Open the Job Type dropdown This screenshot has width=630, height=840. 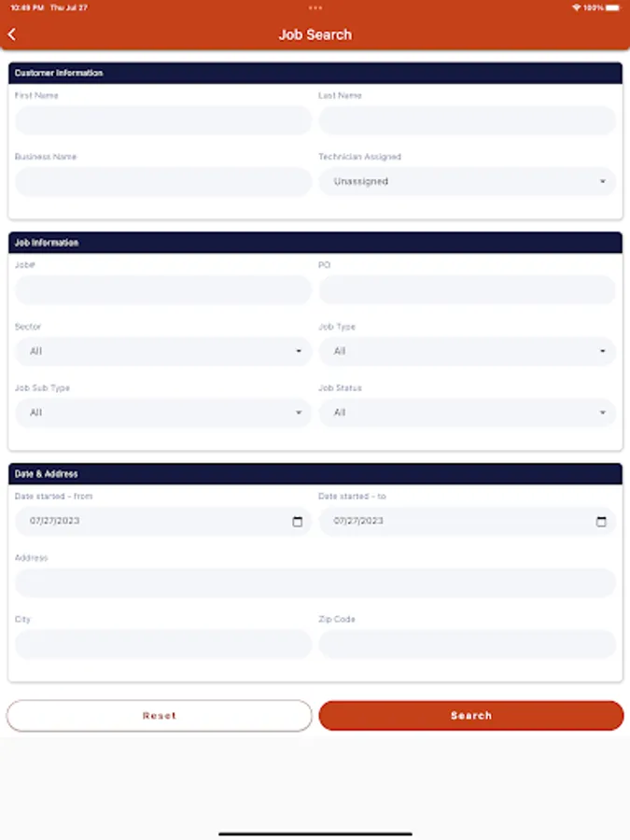coord(467,352)
